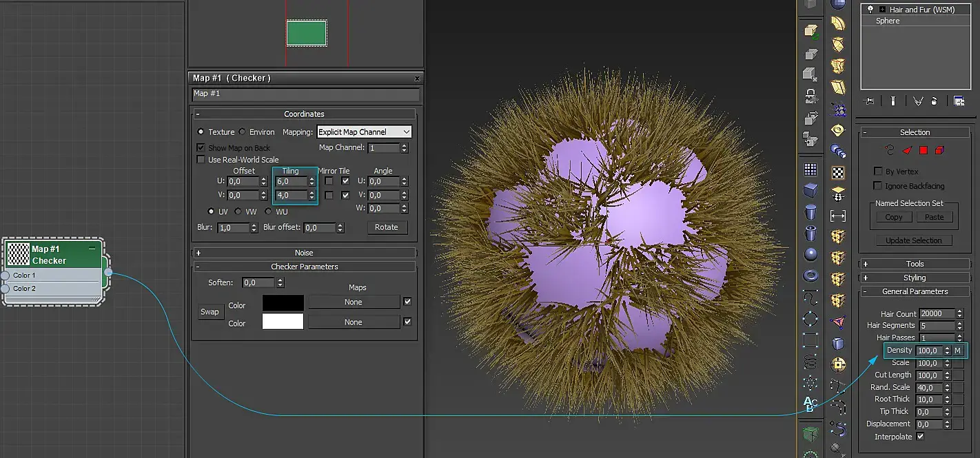Click the ABC text tool icon

point(810,404)
